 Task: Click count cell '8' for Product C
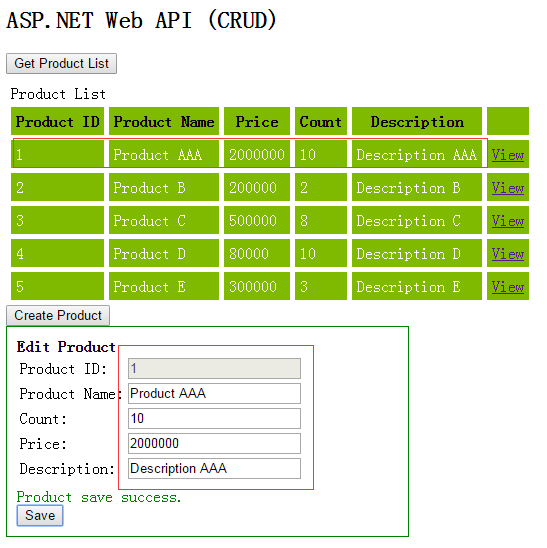pyautogui.click(x=321, y=220)
